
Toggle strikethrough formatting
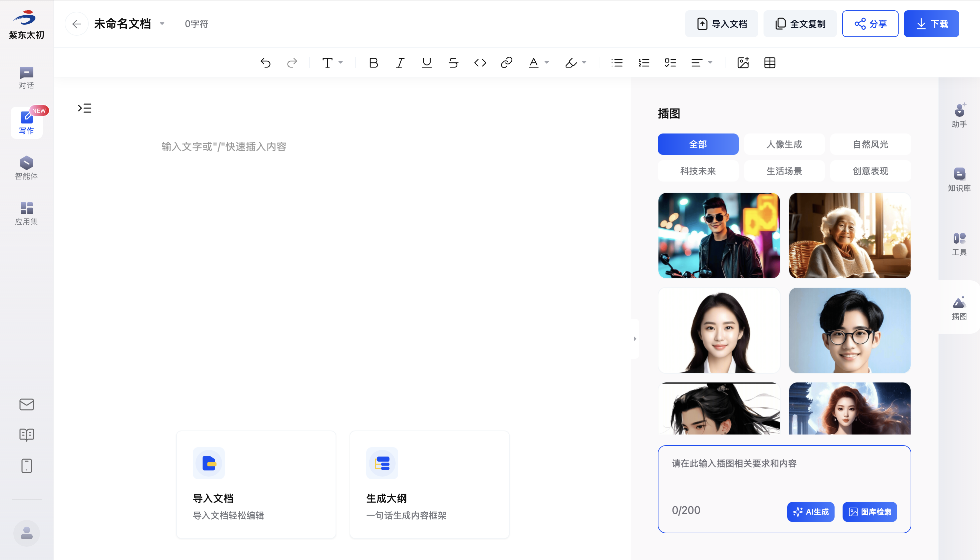(453, 63)
